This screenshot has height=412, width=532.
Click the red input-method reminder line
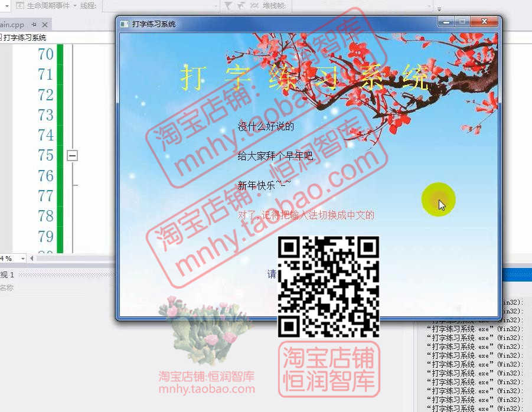pyautogui.click(x=306, y=215)
